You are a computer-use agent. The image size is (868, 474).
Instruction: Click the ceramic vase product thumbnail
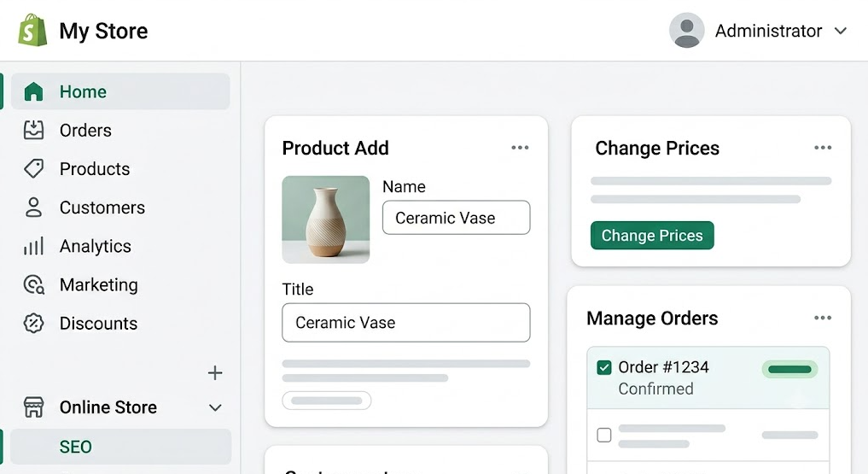click(x=325, y=219)
